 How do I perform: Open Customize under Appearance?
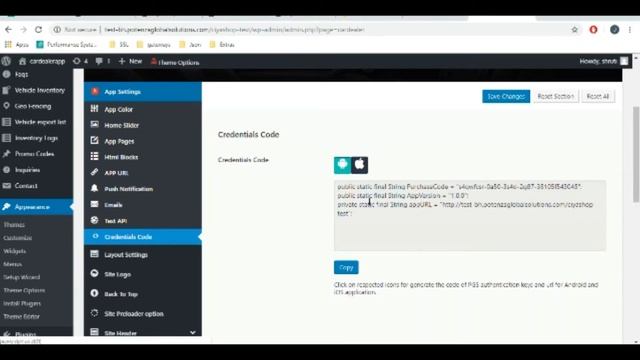coord(18,238)
